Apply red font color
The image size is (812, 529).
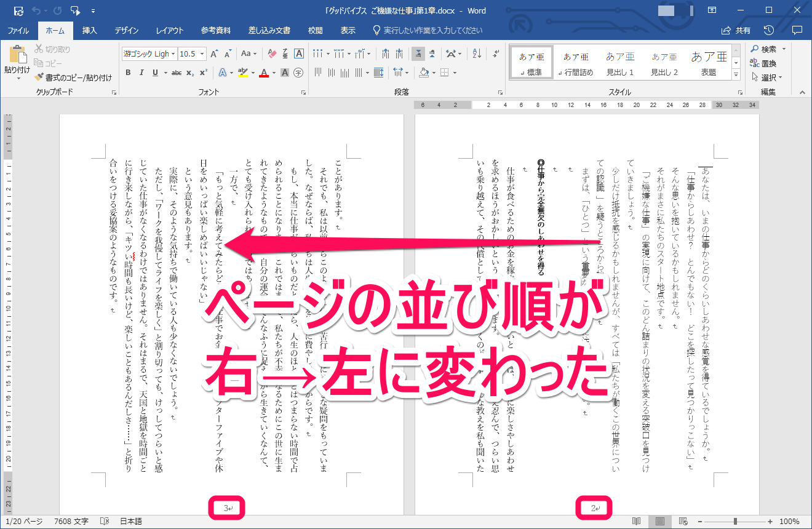(264, 73)
